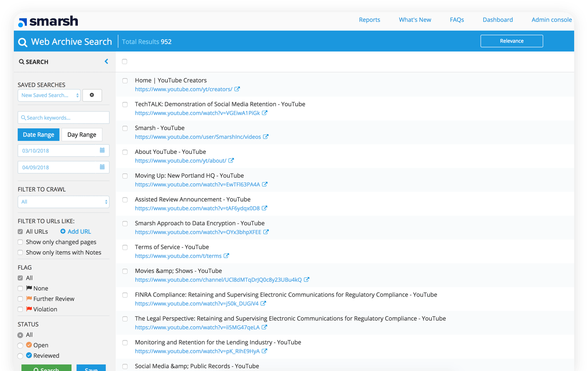Screen dimensions: 588x371
Task: Click the Search keywords input field
Action: coord(64,118)
